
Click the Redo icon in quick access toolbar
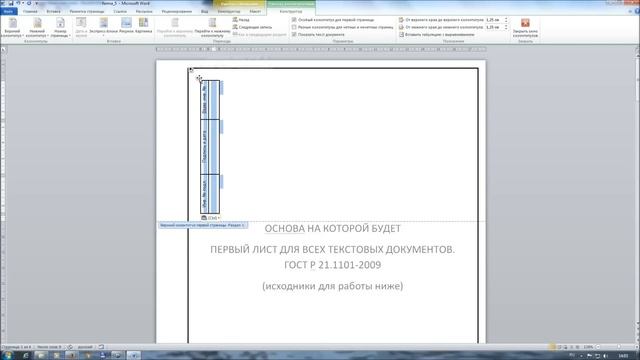pos(29,3)
